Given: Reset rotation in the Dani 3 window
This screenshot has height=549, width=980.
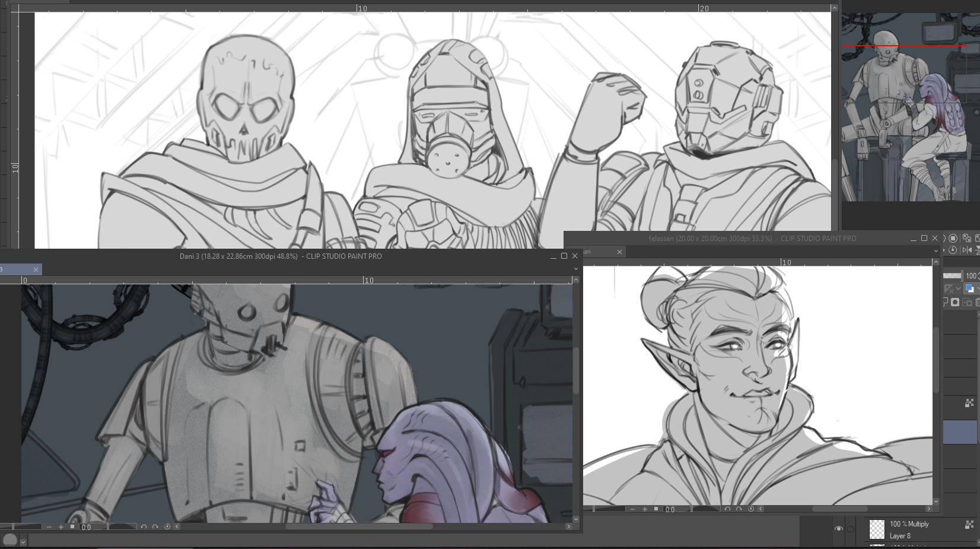Looking at the screenshot, I should pyautogui.click(x=167, y=526).
